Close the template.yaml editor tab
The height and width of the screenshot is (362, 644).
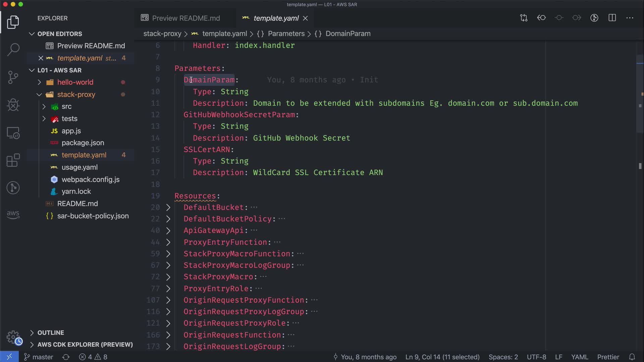(305, 18)
